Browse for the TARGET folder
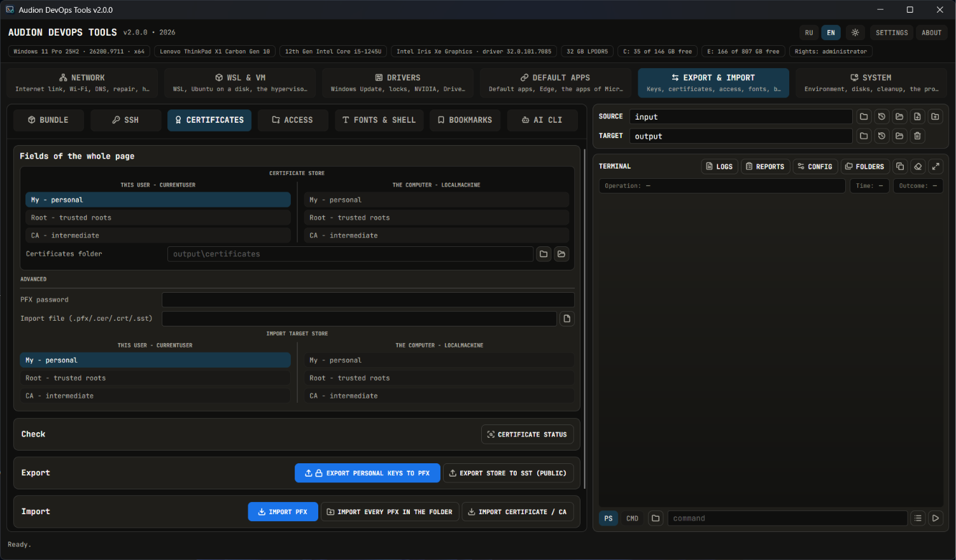This screenshot has width=956, height=560. click(x=864, y=136)
